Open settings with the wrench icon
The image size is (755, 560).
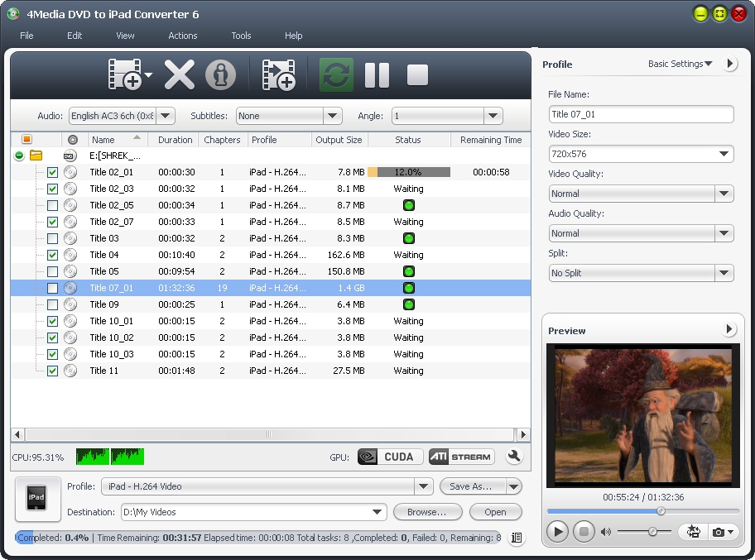click(x=514, y=456)
